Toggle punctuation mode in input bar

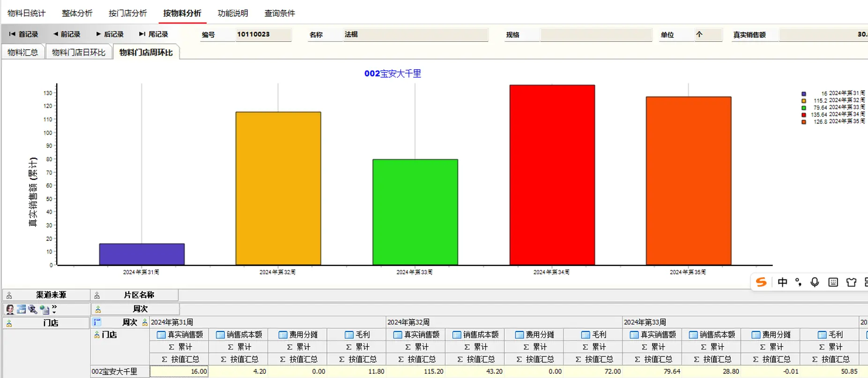(x=798, y=282)
